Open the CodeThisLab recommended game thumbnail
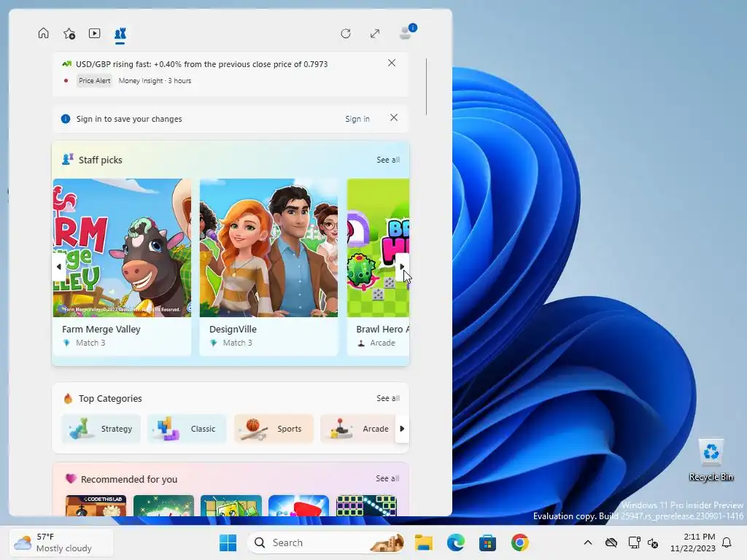This screenshot has width=747, height=560. point(96,506)
